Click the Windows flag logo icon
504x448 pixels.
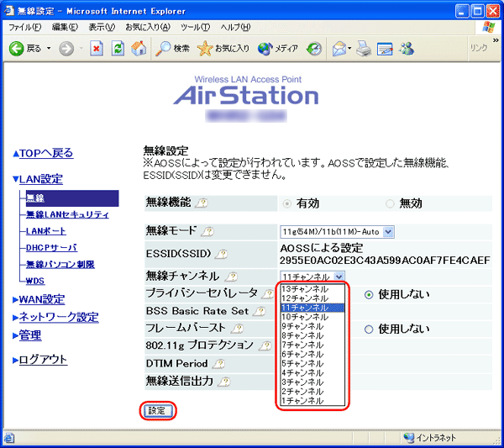click(x=489, y=28)
